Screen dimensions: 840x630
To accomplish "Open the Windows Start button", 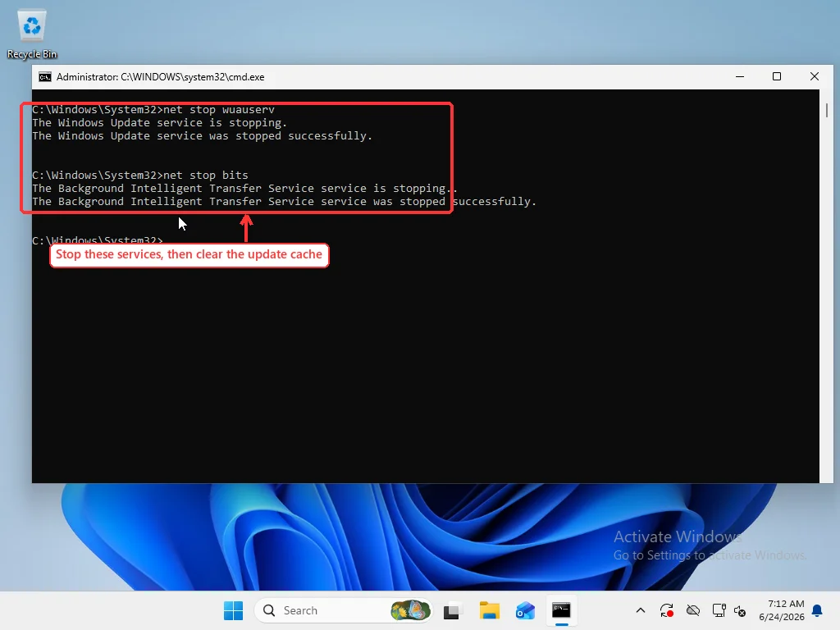I will pos(233,610).
